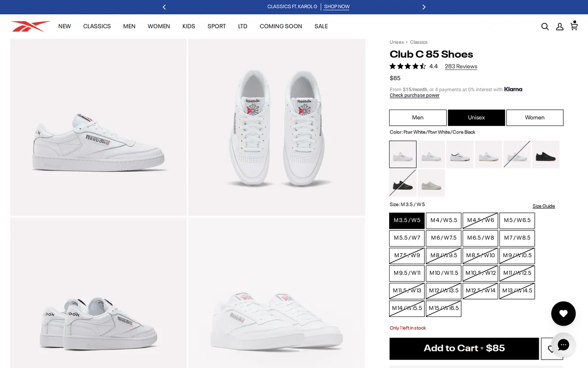Open the SALE navigation menu
Viewport: 588px width, 368px height.
321,26
